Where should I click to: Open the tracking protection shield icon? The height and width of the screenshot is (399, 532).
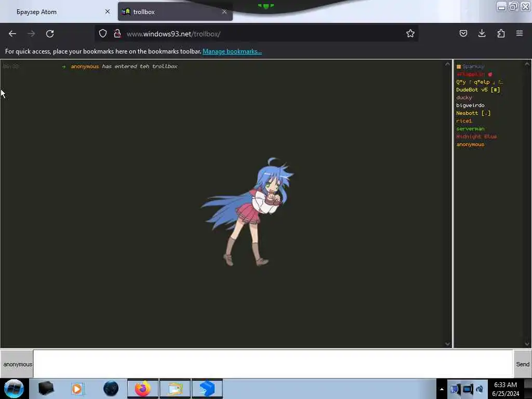tap(103, 33)
